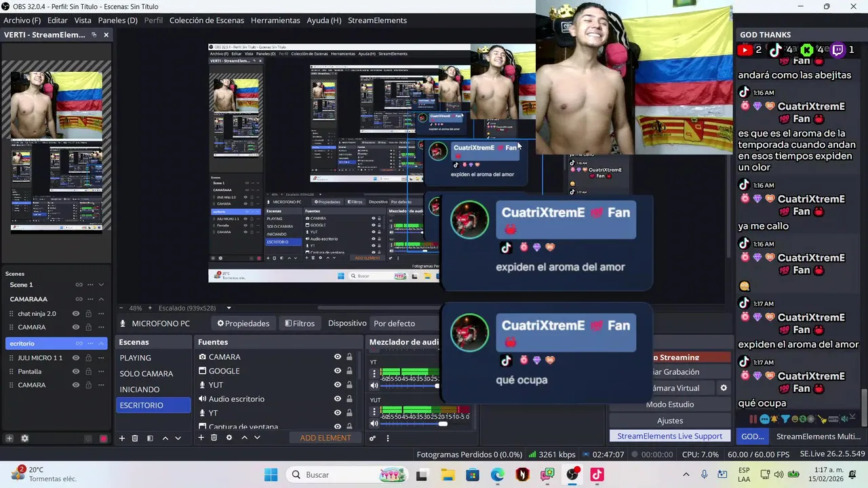Screen dimensions: 868x488
Task: Add a source with plus icon under Fuentes
Action: 201,438
